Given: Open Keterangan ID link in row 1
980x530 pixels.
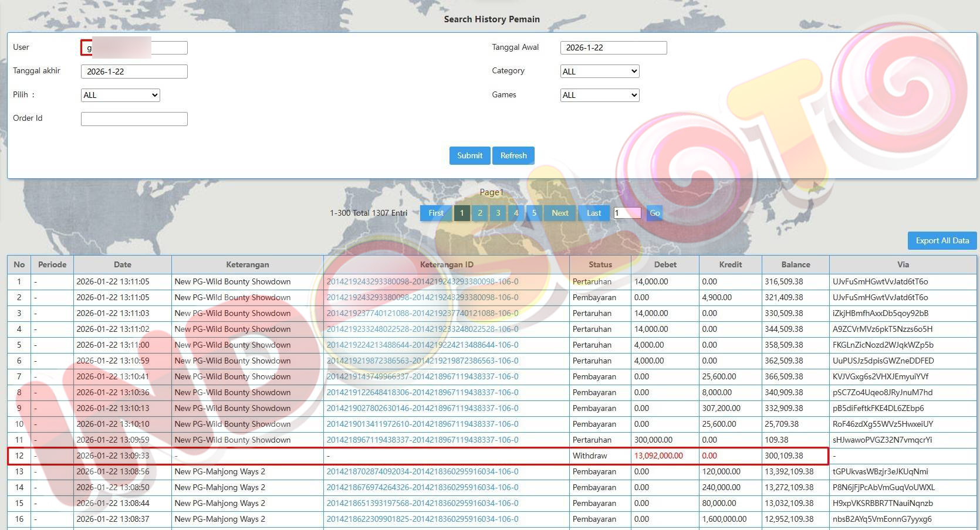Looking at the screenshot, I should pyautogui.click(x=422, y=281).
